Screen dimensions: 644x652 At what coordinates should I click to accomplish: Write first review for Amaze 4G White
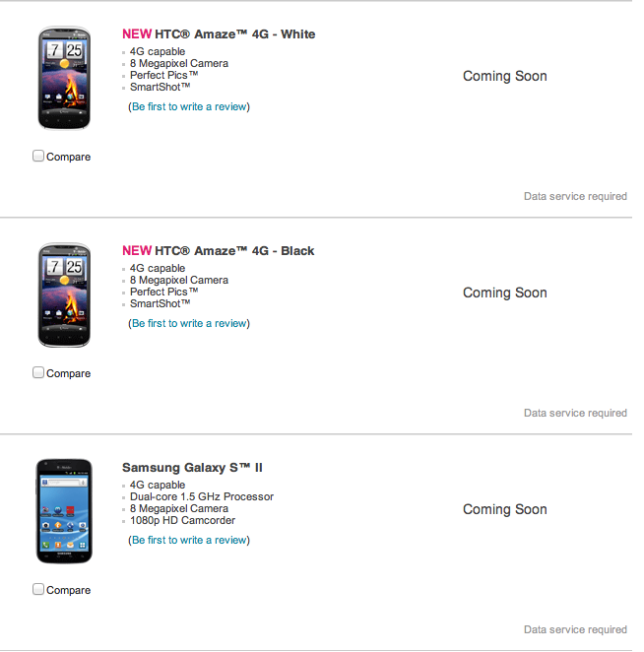coord(189,107)
